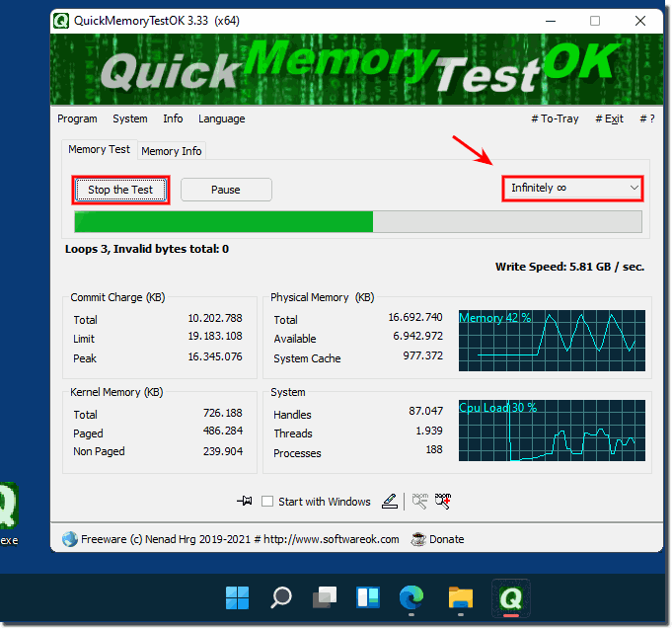Click the 'Handles' row label
Viewport: 672px width, 629px height.
tap(292, 415)
